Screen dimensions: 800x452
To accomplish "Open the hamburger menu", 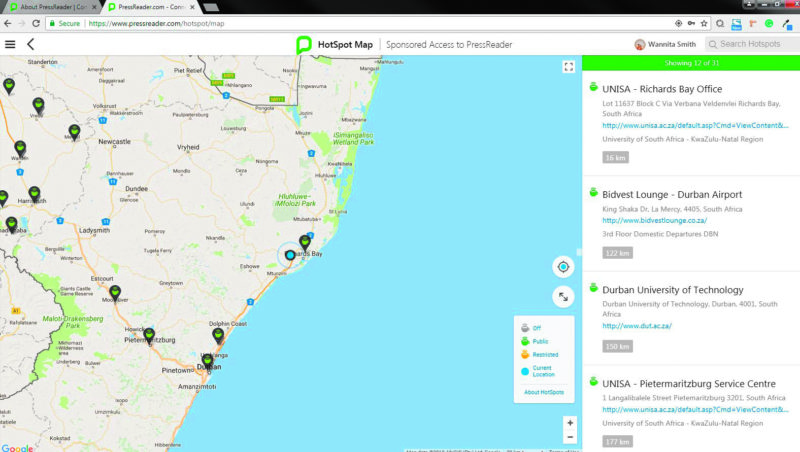I will coord(10,44).
